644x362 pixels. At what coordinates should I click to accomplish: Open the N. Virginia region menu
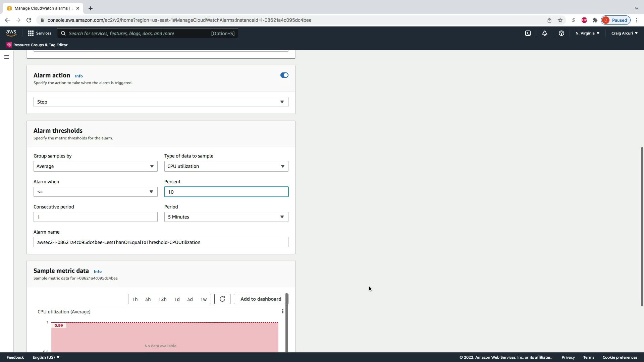(587, 33)
